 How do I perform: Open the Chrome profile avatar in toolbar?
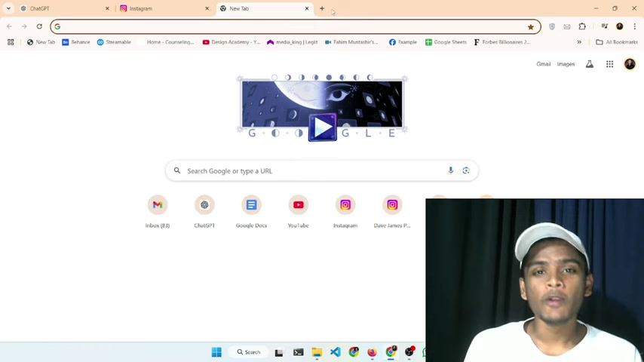[x=619, y=26]
